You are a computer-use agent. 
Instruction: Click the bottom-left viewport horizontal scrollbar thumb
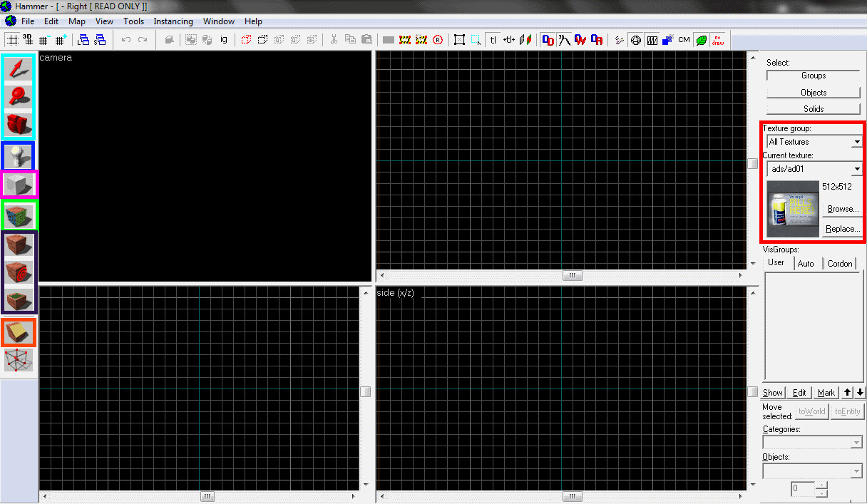tap(207, 496)
